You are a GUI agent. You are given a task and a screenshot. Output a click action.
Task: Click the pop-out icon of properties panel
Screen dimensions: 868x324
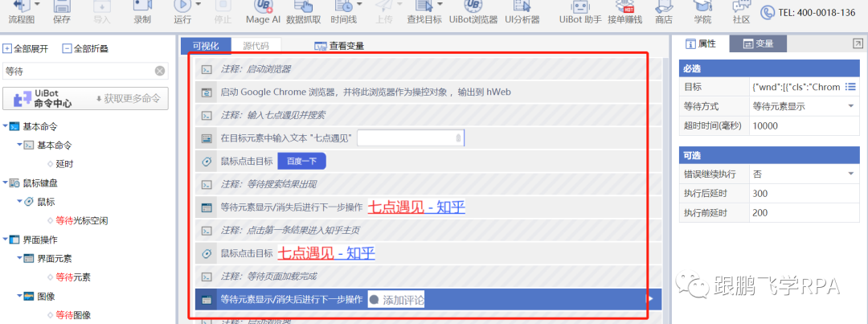point(858,43)
